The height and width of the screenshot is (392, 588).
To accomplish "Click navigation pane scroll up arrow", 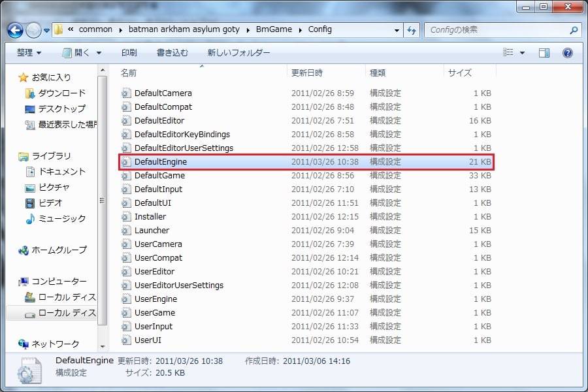I will coord(103,70).
